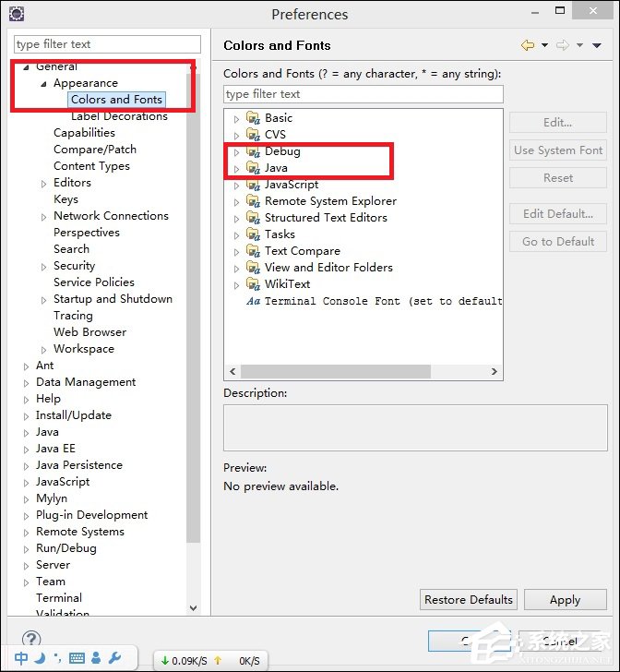620x672 pixels.
Task: Click the Text Compare folder icon
Action: [x=253, y=251]
